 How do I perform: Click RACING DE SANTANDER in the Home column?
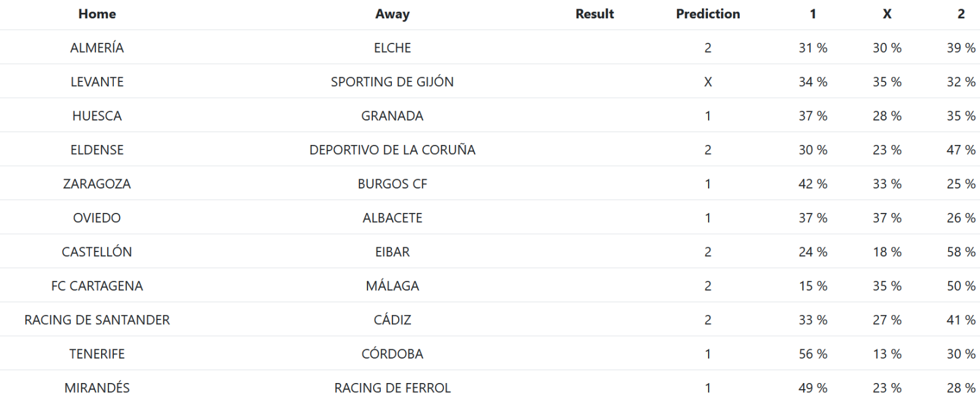click(x=97, y=320)
